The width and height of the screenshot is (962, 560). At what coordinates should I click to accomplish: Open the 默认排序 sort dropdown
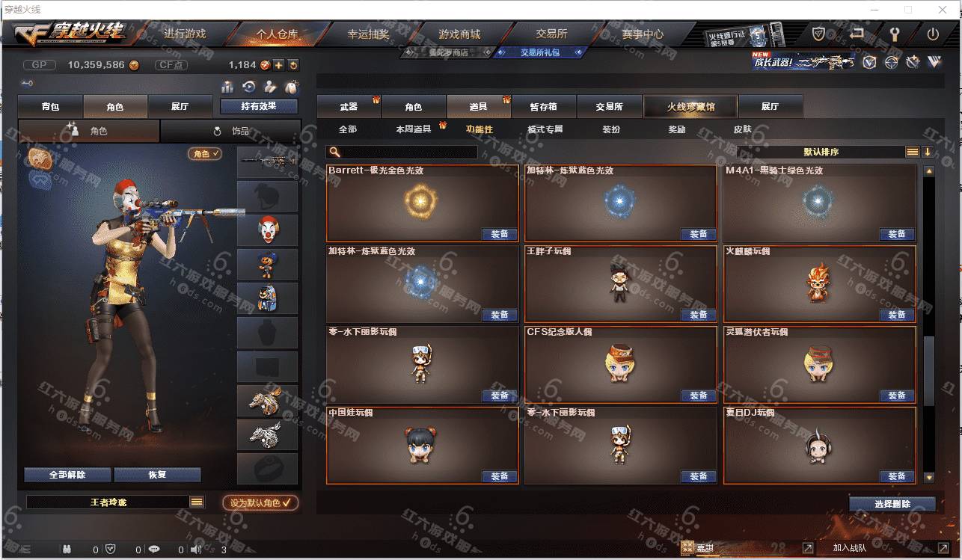click(821, 152)
